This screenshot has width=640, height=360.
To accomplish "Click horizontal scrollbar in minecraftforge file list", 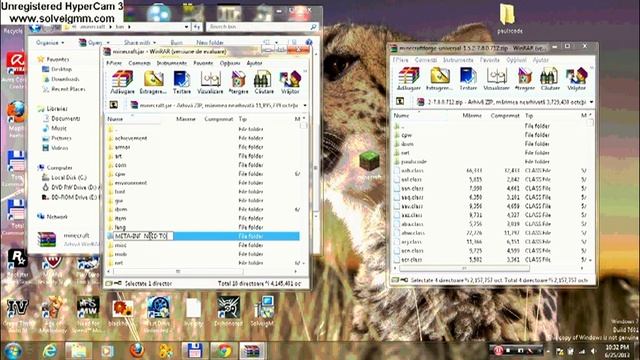I will tap(464, 268).
